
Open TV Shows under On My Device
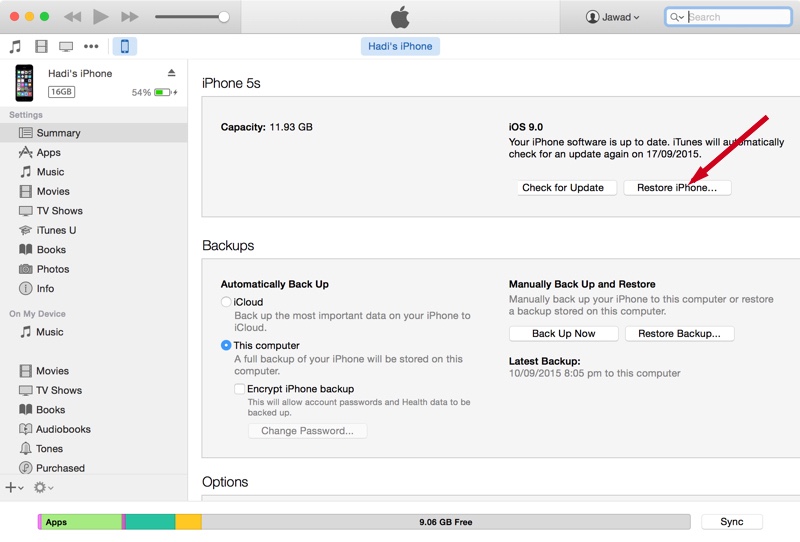pyautogui.click(x=94, y=390)
